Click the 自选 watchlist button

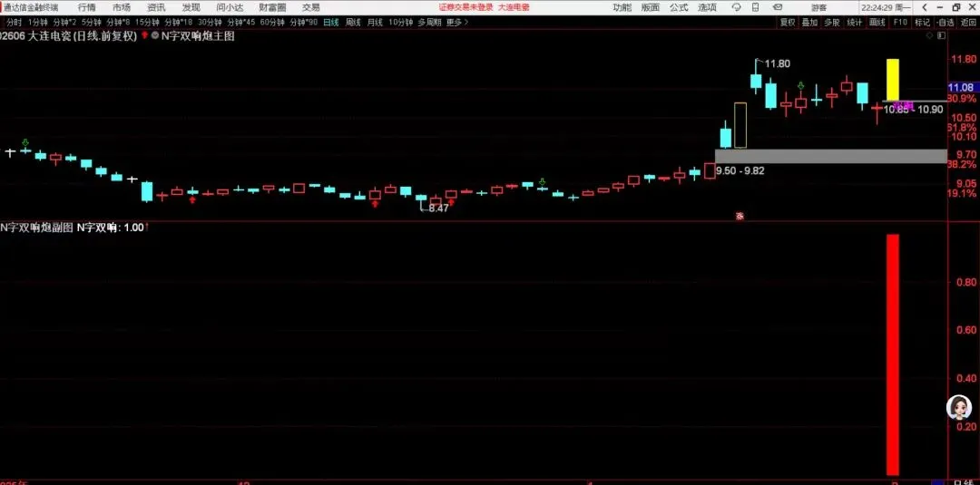(x=946, y=22)
